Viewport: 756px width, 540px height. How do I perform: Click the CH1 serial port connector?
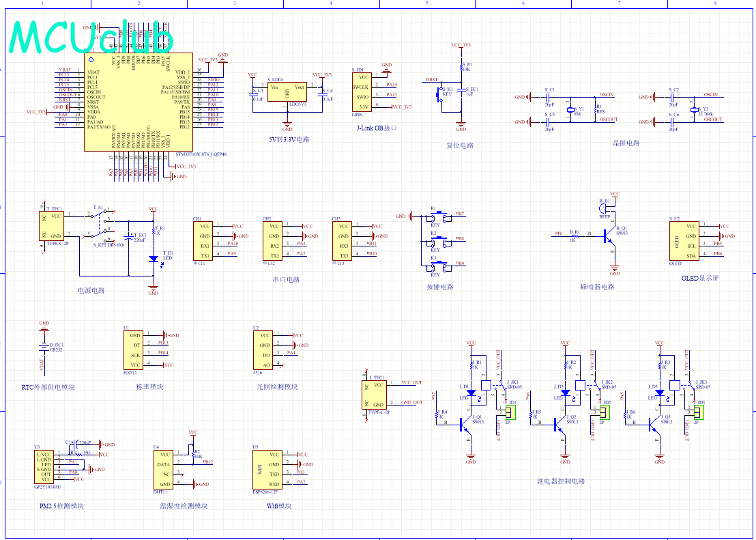tap(204, 240)
